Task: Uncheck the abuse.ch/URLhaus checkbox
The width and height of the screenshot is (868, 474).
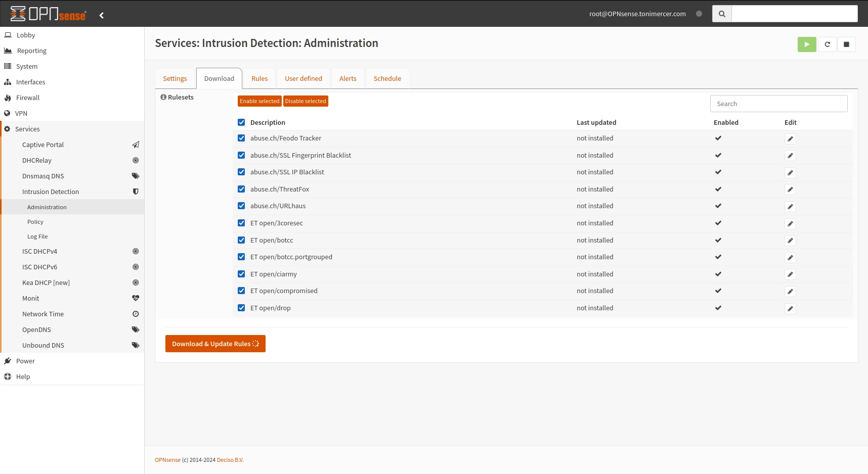Action: [241, 206]
